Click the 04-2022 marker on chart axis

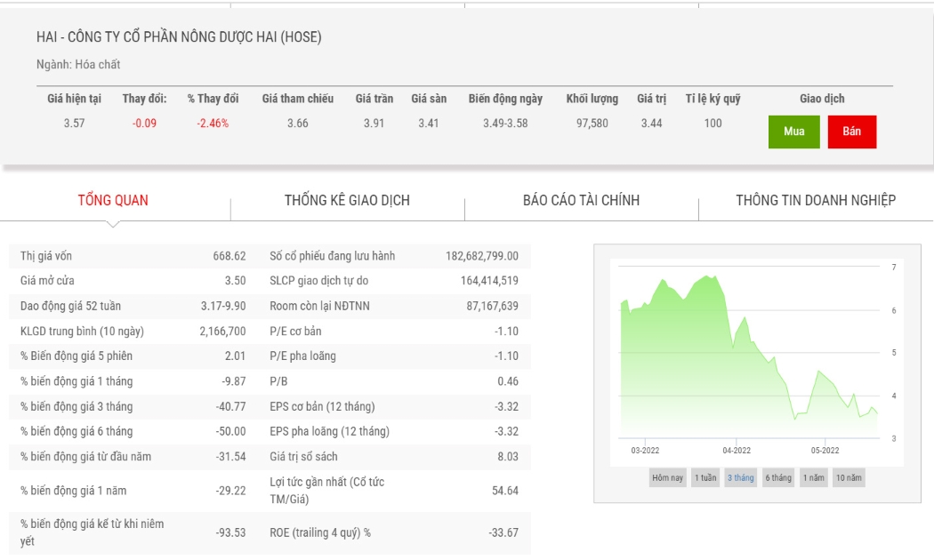737,451
